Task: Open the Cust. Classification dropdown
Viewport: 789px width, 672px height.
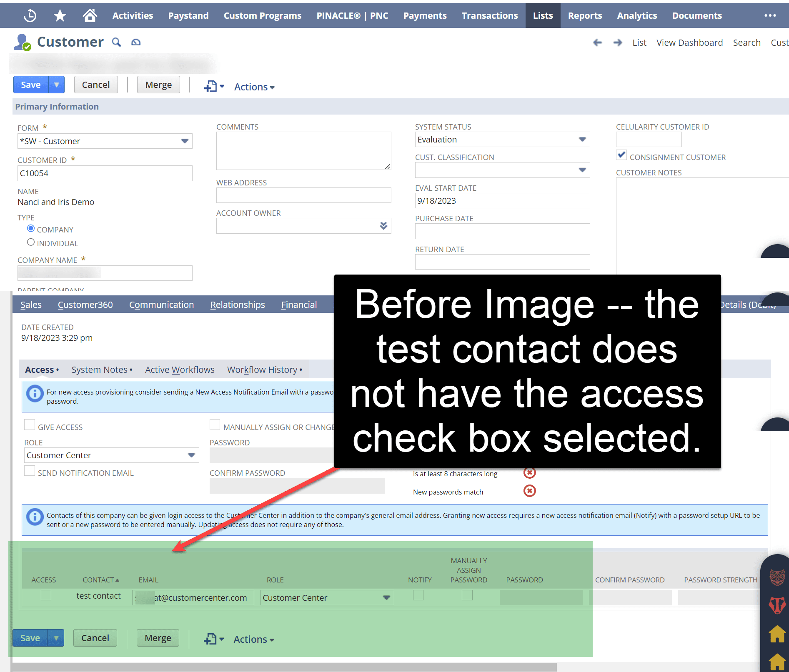Action: coord(502,170)
